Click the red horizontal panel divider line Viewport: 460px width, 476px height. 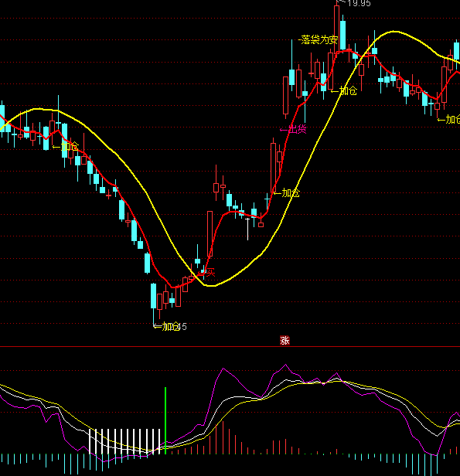[x=230, y=346]
